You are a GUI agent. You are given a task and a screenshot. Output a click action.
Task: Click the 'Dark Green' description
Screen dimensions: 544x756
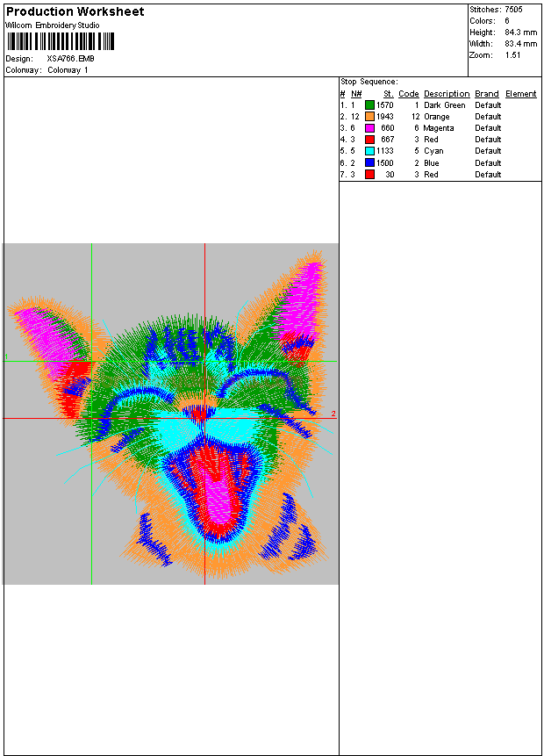click(x=445, y=105)
